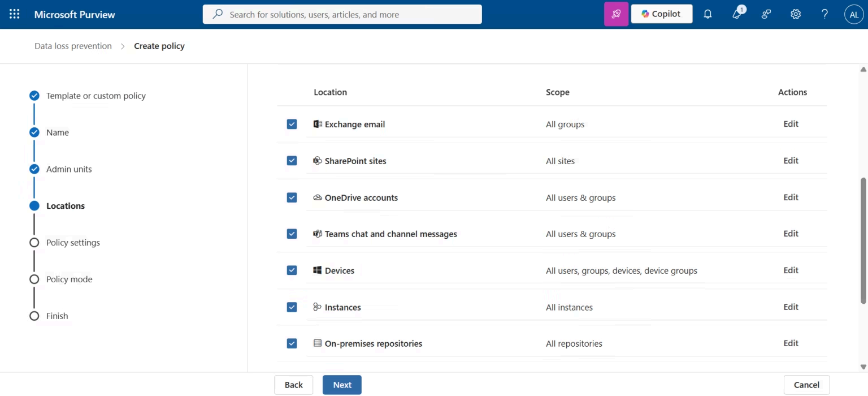Go to the Admin units step
The width and height of the screenshot is (868, 396).
(69, 169)
